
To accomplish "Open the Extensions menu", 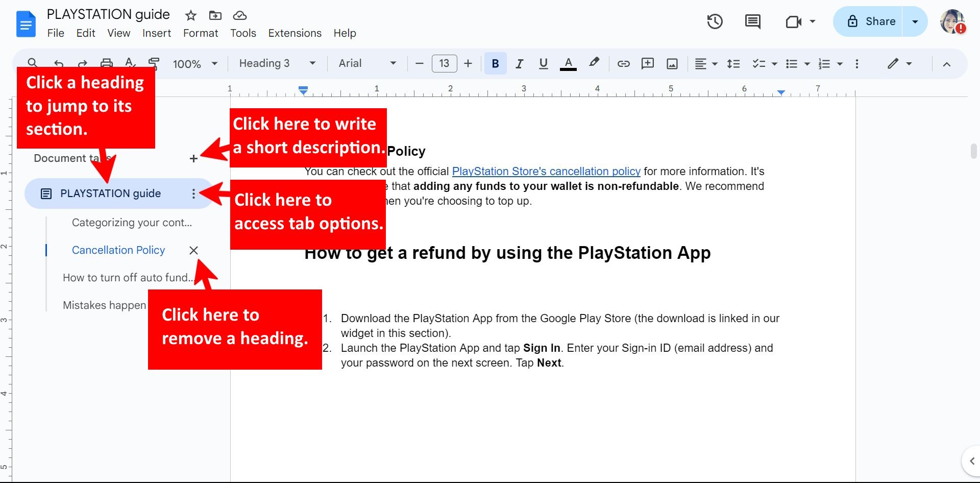I will coord(295,33).
